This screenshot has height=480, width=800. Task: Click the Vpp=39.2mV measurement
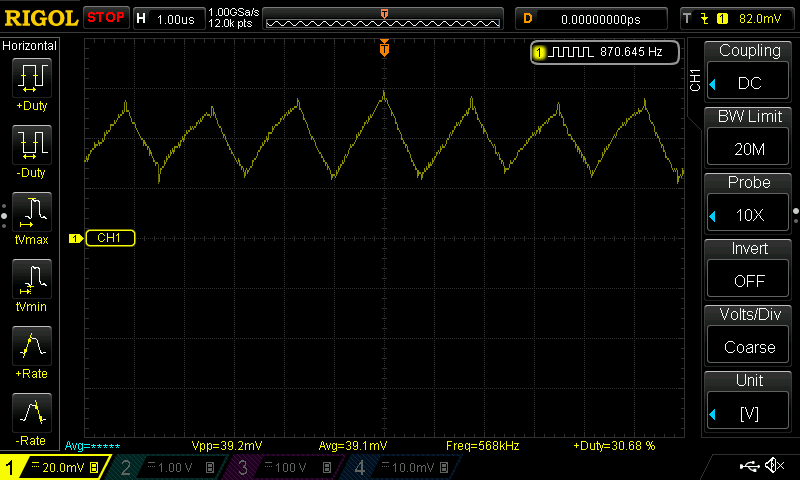click(x=227, y=446)
